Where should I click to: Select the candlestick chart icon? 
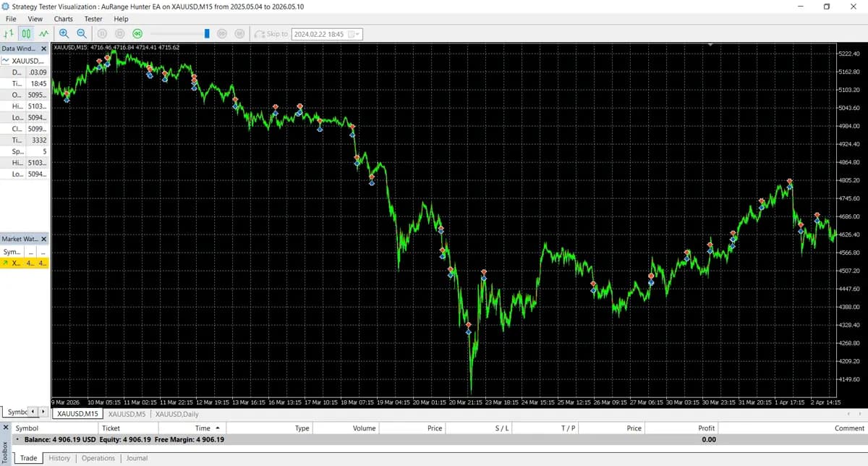click(27, 33)
